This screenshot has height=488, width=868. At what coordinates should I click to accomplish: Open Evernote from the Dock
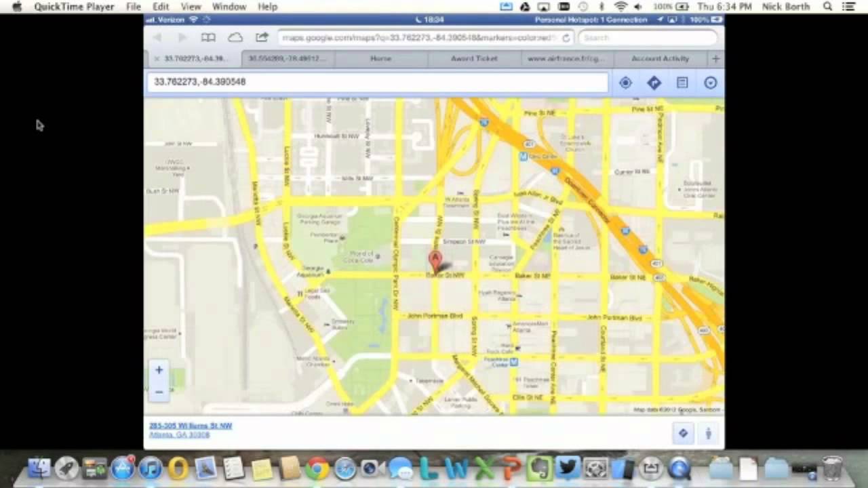pyautogui.click(x=540, y=468)
